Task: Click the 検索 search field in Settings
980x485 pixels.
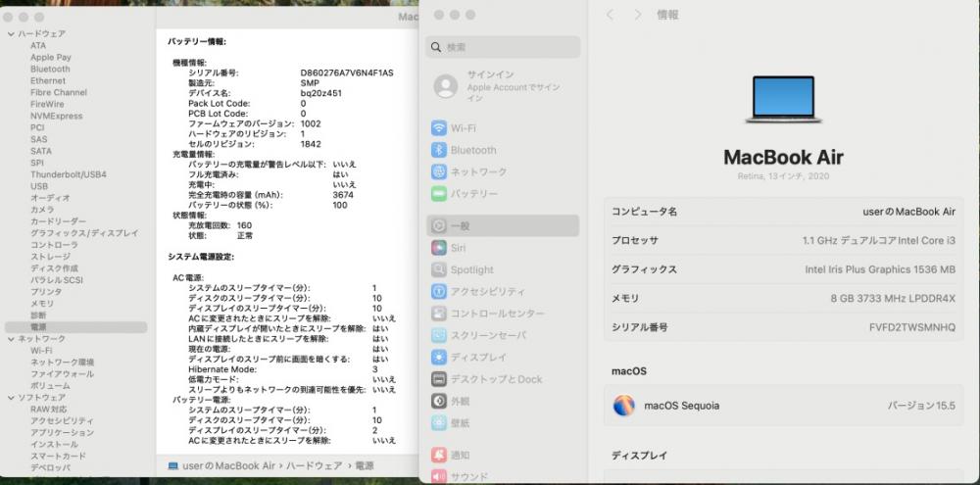Action: pos(503,47)
